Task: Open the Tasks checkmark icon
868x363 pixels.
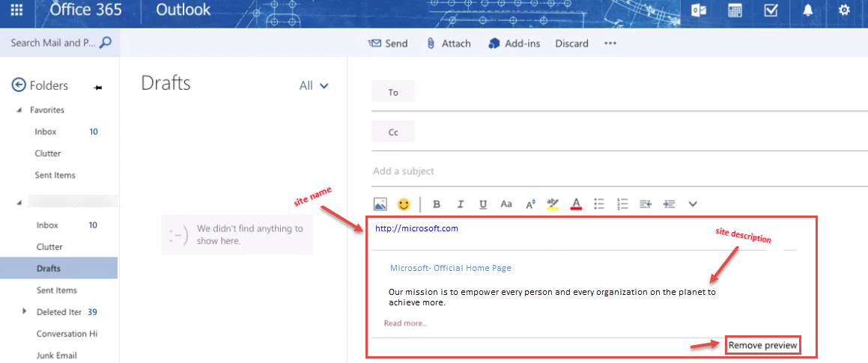Action: coord(771,10)
